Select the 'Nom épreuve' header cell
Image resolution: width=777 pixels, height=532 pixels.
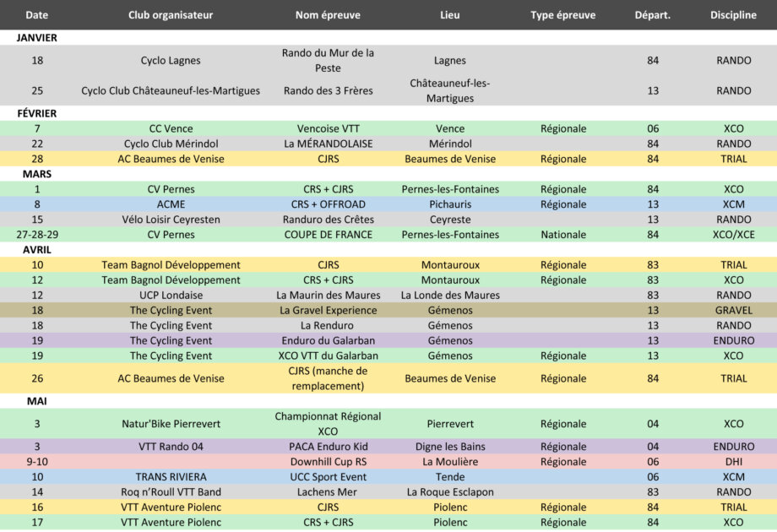pos(328,15)
